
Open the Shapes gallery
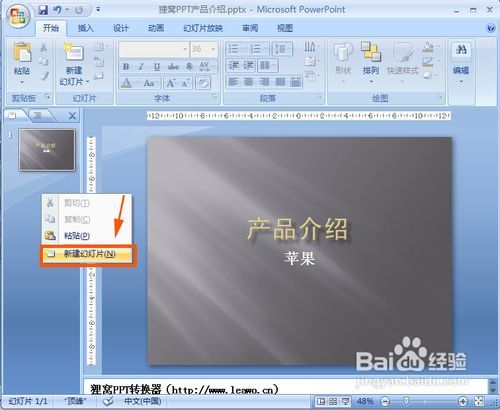tap(343, 61)
